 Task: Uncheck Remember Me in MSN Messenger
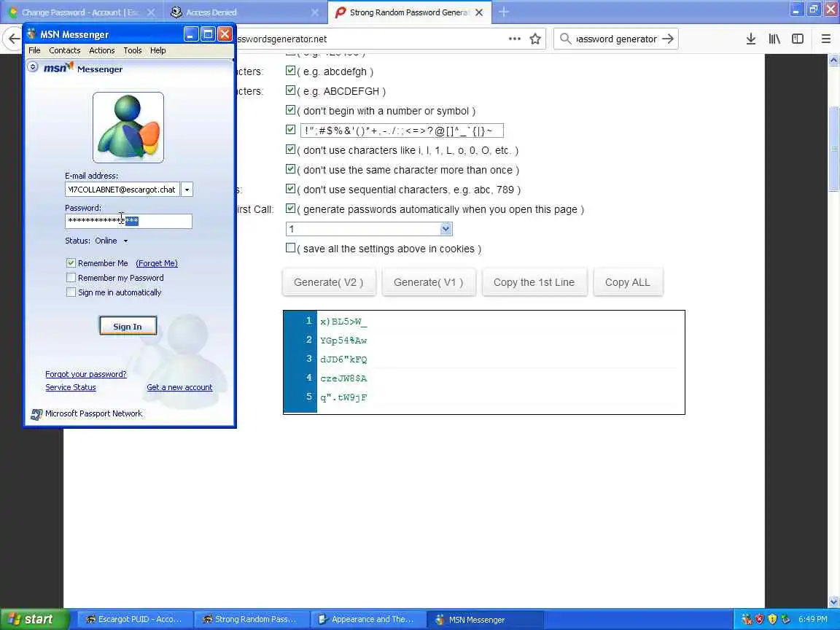coord(71,263)
